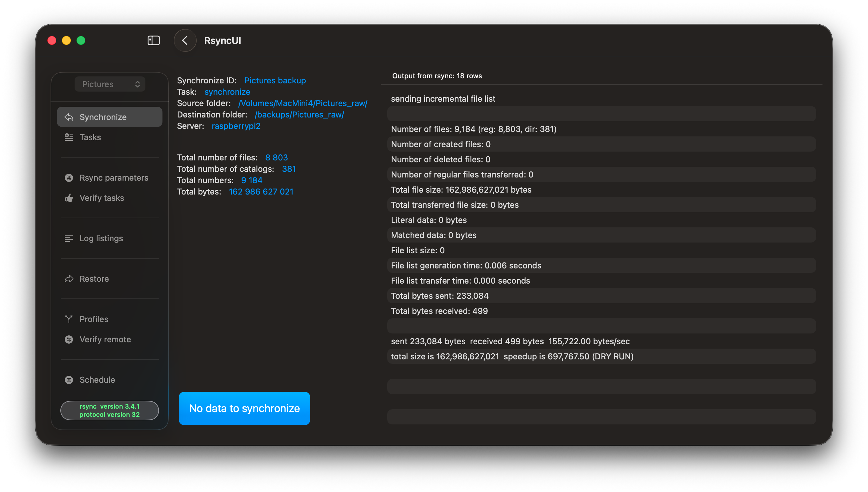Click the Pictures backup ID link
The image size is (868, 492).
point(275,81)
